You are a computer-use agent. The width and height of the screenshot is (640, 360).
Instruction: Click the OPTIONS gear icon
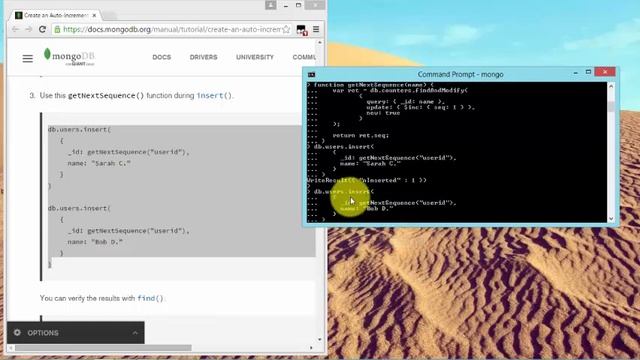[17, 333]
